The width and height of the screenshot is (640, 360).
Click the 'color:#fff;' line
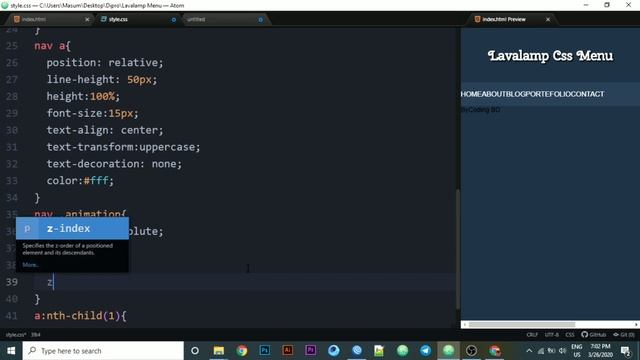pyautogui.click(x=80, y=180)
